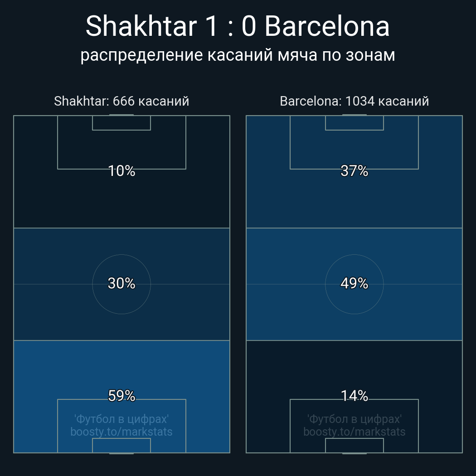Select the Shakhtar: 666 касаний heading

(121, 101)
